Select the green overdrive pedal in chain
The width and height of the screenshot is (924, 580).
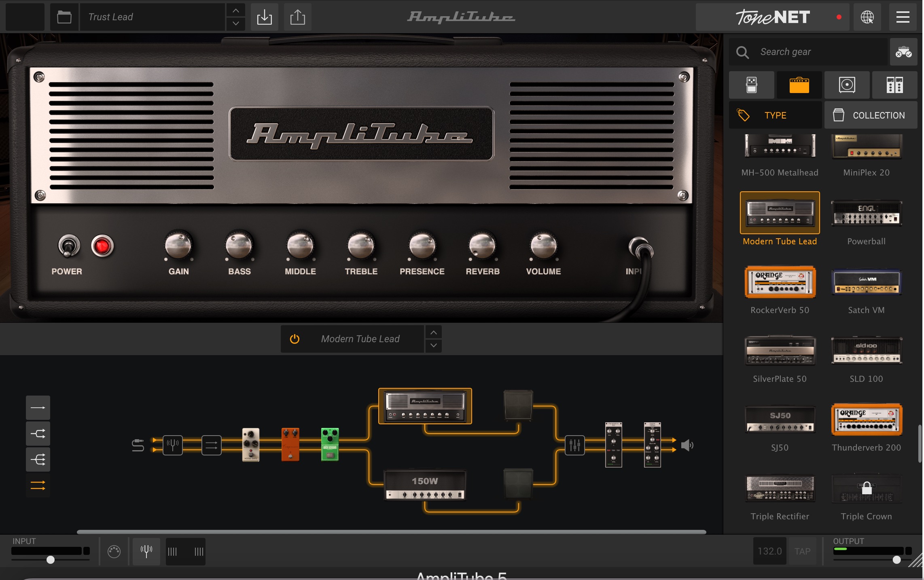coord(330,445)
